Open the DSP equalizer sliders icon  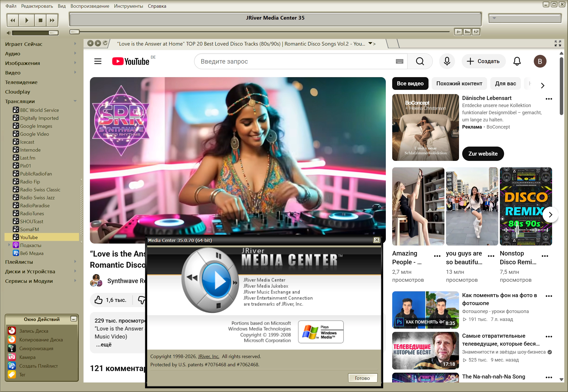476,32
